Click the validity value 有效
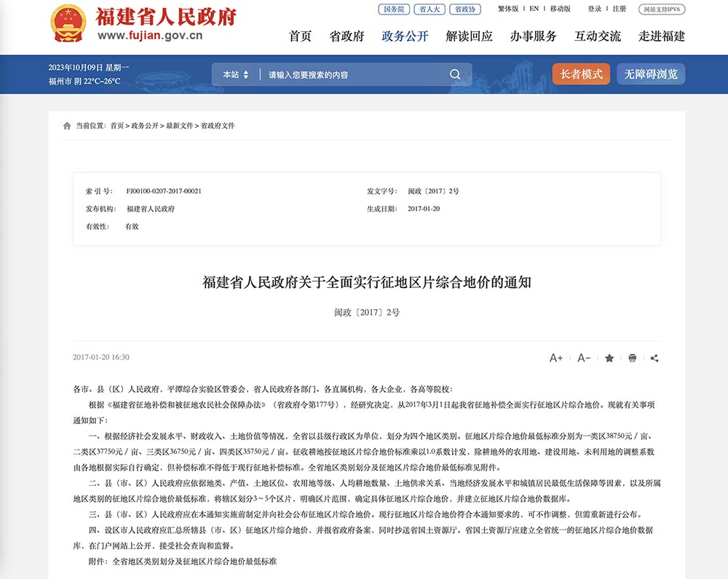The height and width of the screenshot is (579, 728). (x=132, y=226)
